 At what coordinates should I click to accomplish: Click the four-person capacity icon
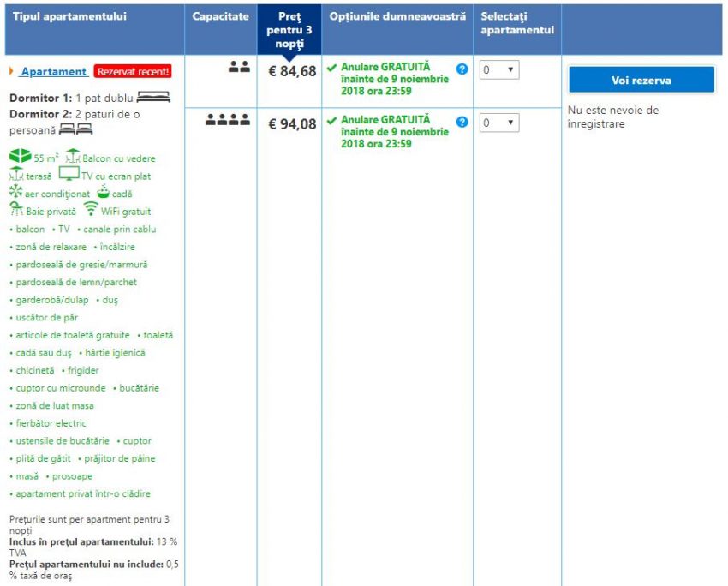[x=228, y=121]
